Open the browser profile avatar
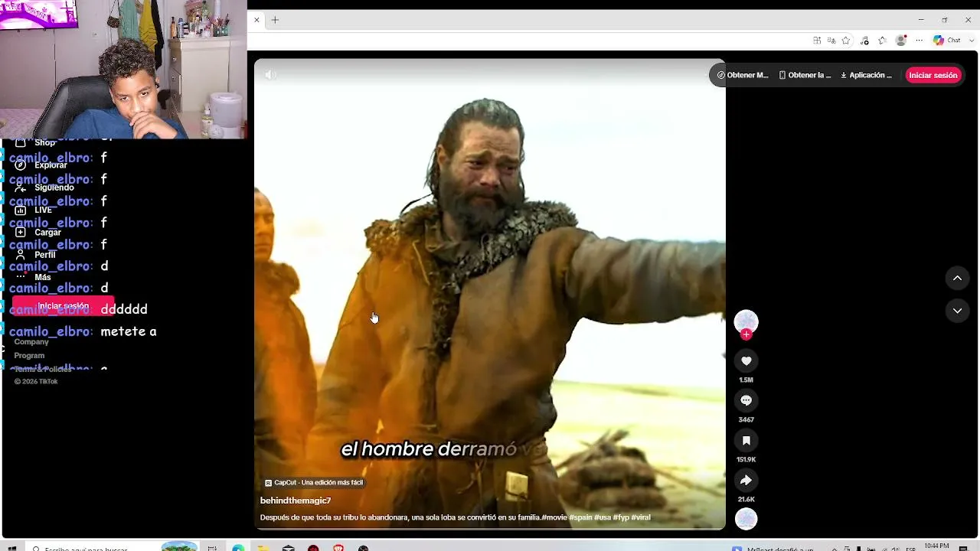 901,41
